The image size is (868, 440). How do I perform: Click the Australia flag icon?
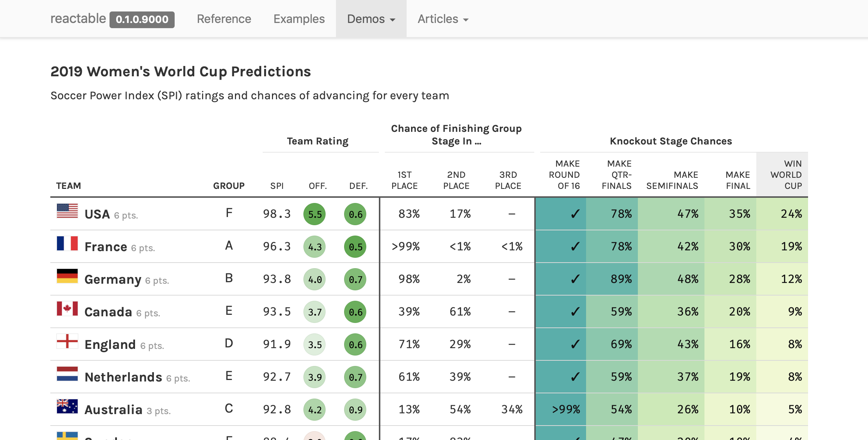pyautogui.click(x=67, y=406)
